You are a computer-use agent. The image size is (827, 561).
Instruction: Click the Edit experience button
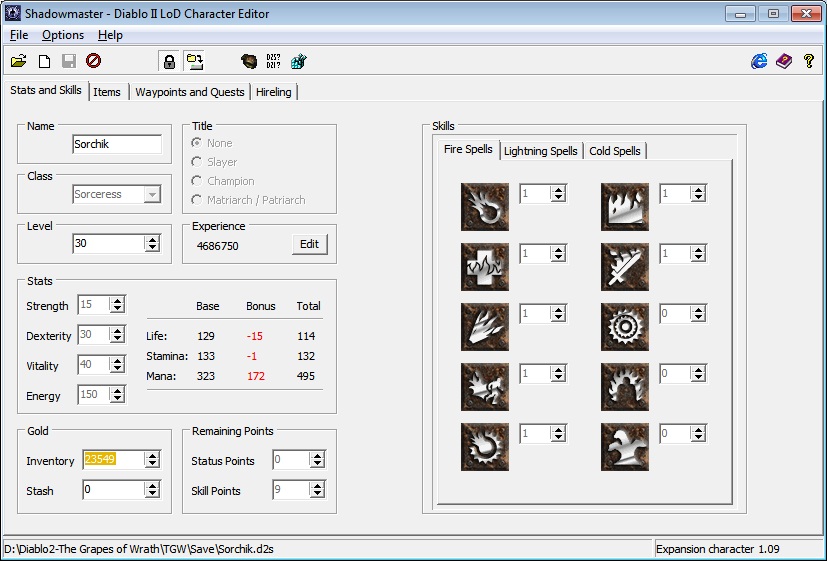[x=310, y=245]
